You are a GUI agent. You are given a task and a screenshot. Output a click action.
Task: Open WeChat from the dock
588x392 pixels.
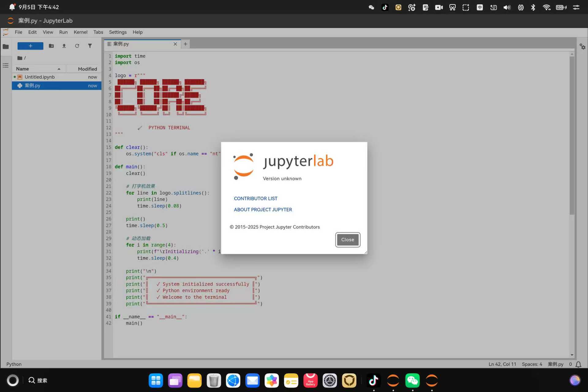tap(412, 381)
